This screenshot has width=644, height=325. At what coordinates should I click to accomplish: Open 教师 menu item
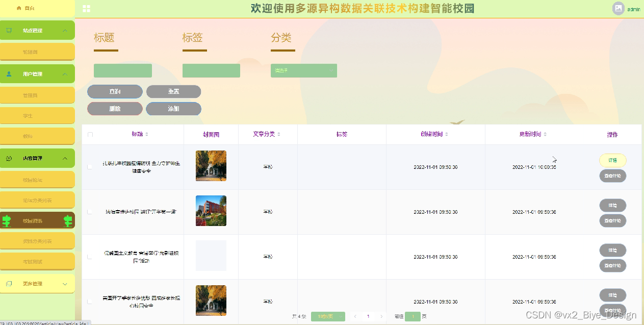tap(37, 136)
